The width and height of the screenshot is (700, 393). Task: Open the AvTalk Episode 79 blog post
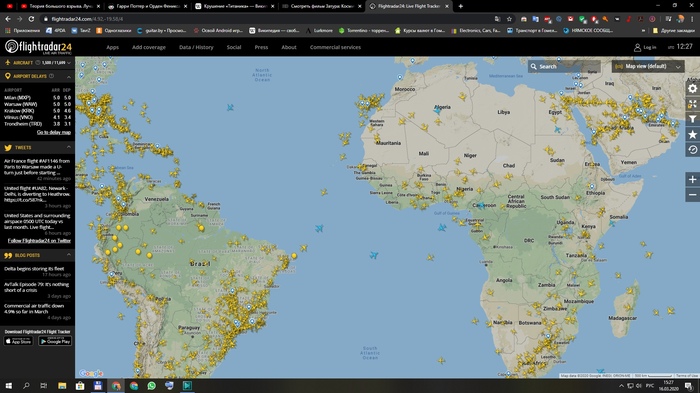pos(37,287)
